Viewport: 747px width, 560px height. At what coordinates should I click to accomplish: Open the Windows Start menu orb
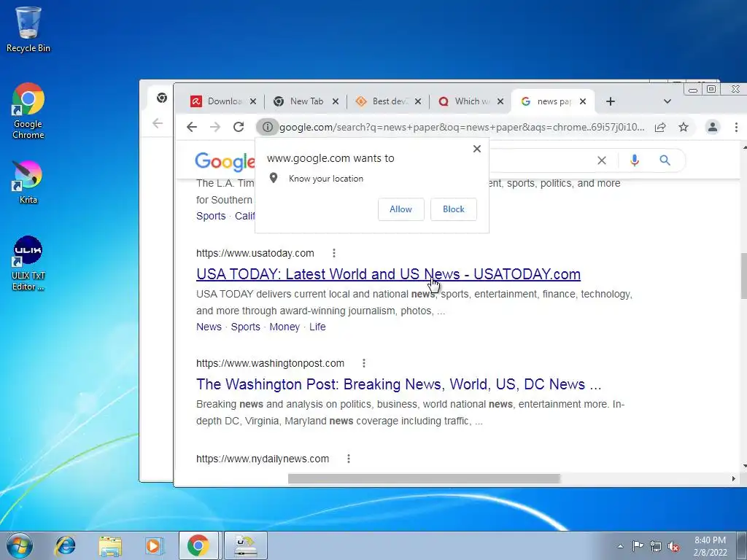coord(19,545)
